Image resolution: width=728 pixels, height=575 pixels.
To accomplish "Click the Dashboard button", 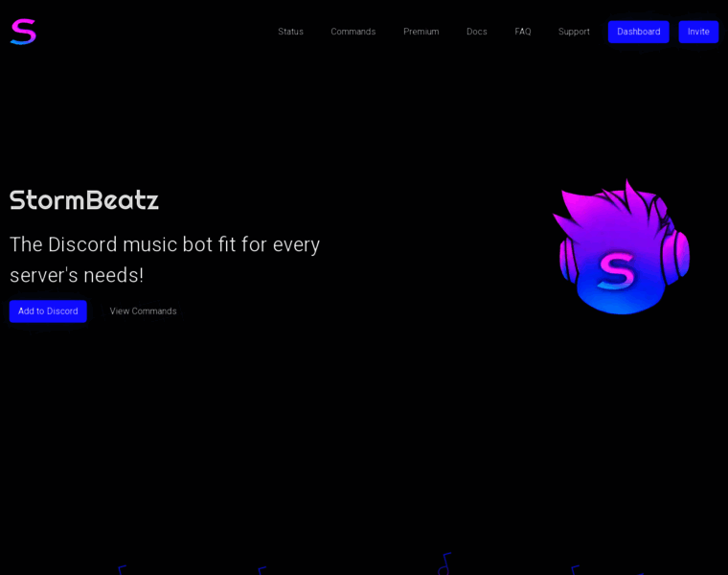I will pyautogui.click(x=638, y=32).
